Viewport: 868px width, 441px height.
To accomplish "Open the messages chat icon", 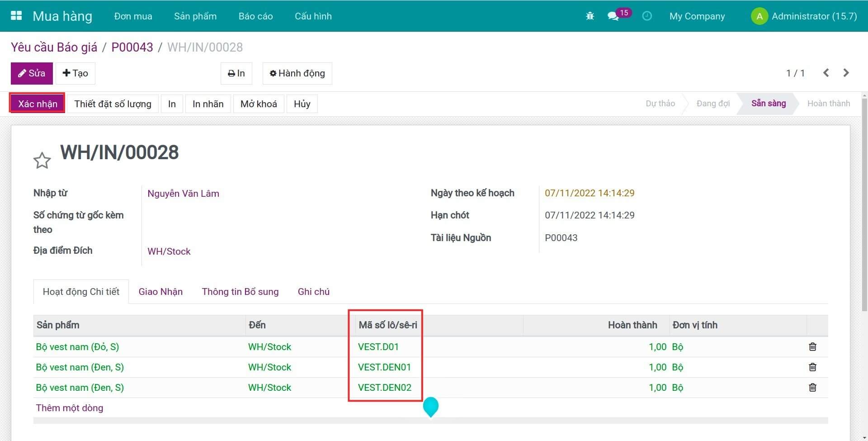I will (613, 16).
